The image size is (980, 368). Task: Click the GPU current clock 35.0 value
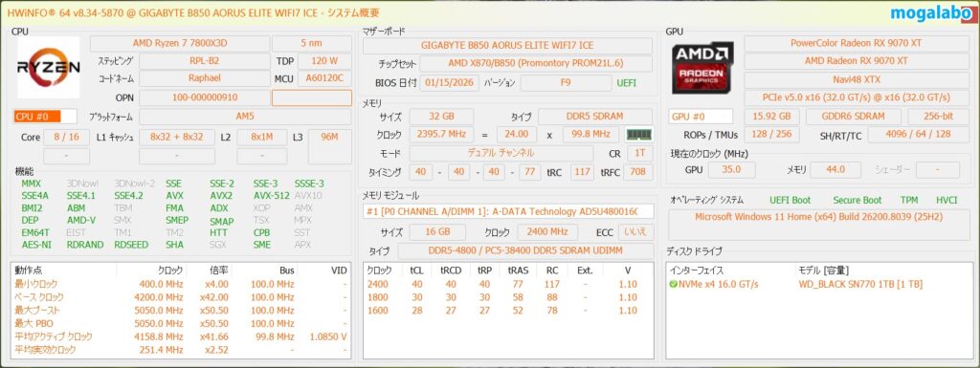pos(730,169)
